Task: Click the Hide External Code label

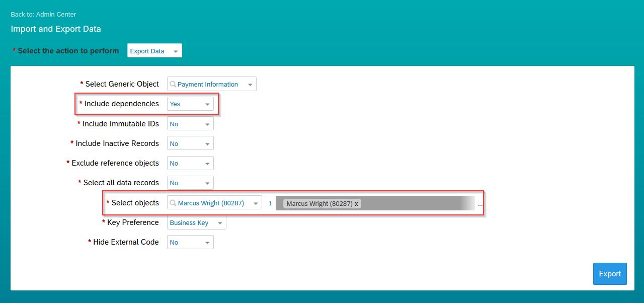Action: coord(126,242)
